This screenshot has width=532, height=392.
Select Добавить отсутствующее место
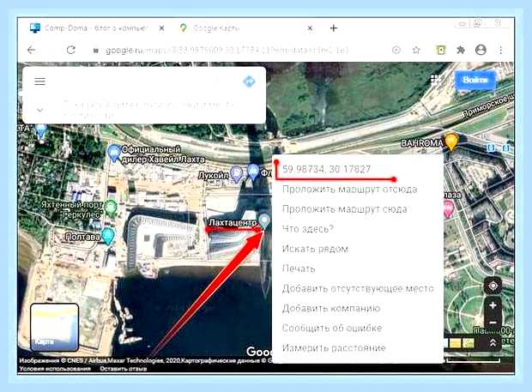[358, 288]
